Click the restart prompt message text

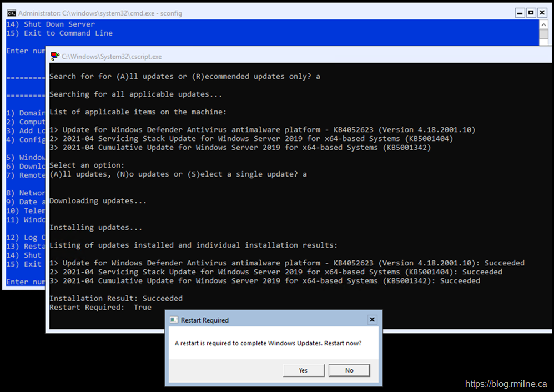pos(268,343)
